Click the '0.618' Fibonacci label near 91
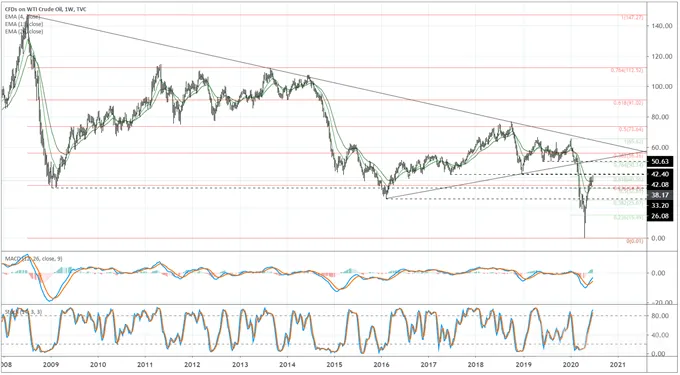680x375 pixels. (x=629, y=103)
